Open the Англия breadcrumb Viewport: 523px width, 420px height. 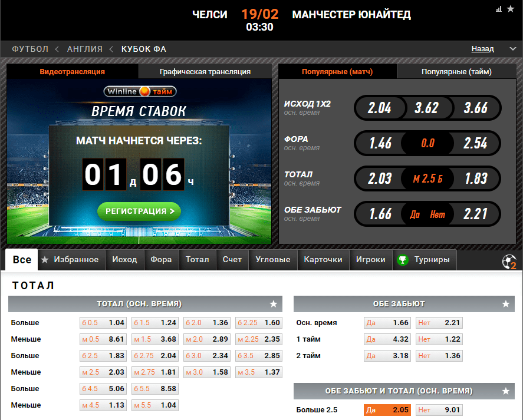pyautogui.click(x=85, y=49)
